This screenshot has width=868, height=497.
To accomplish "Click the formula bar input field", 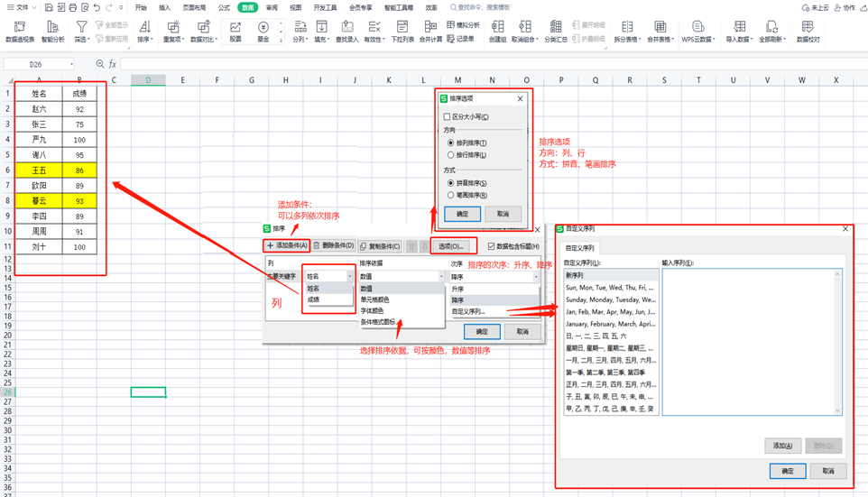I will 493,64.
